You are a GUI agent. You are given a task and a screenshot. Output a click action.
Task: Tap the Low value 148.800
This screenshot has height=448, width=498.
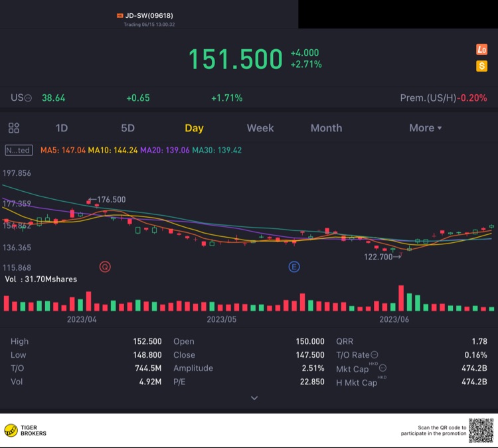(x=147, y=354)
